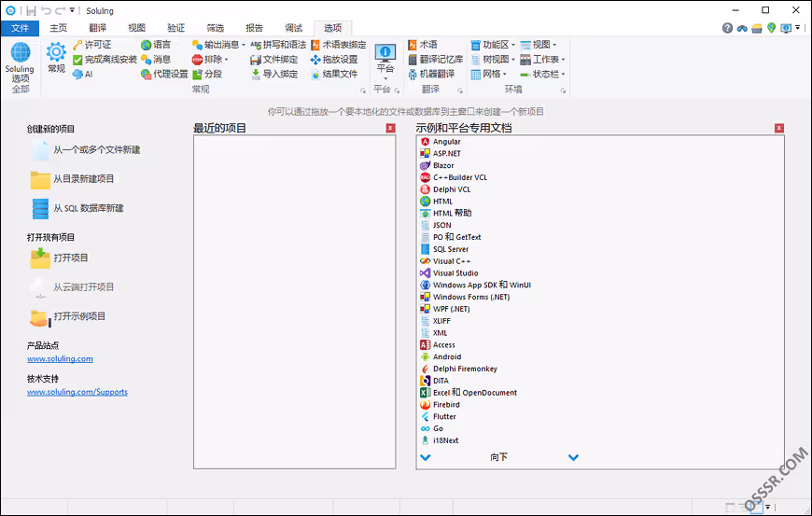Click 打开项目 open project
812x516 pixels.
click(x=59, y=258)
